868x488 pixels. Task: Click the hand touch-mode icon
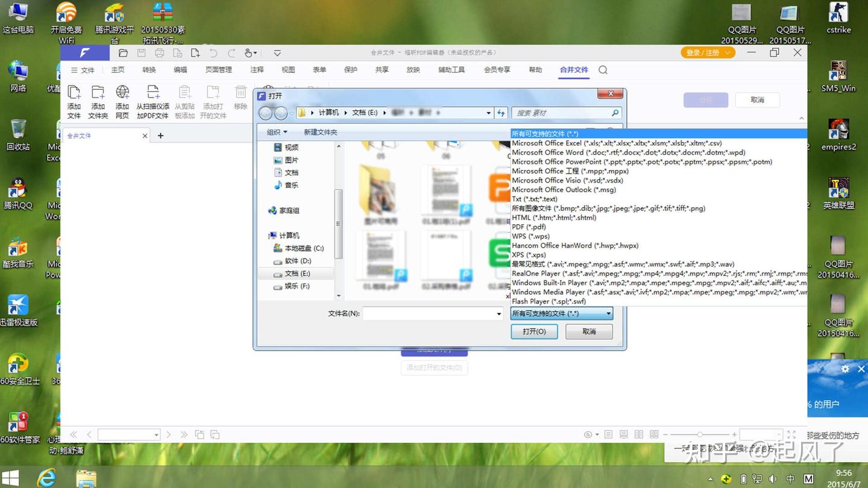point(249,53)
